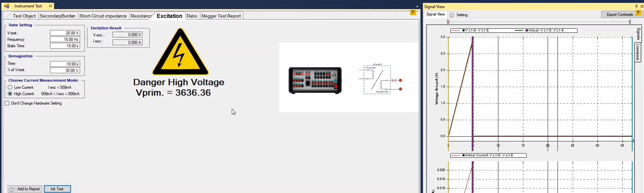Click the left handle of the time range slider
644x193 pixels.
pos(448,22)
